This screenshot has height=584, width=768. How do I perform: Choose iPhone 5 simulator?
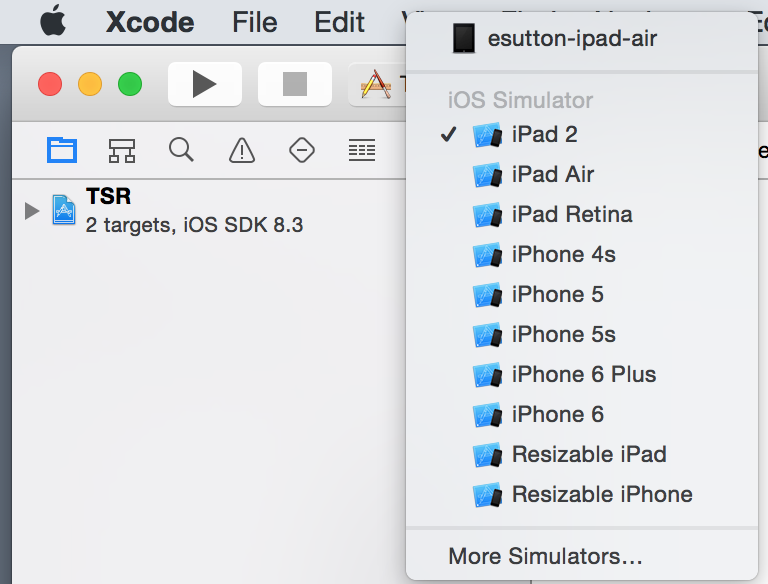click(x=582, y=295)
